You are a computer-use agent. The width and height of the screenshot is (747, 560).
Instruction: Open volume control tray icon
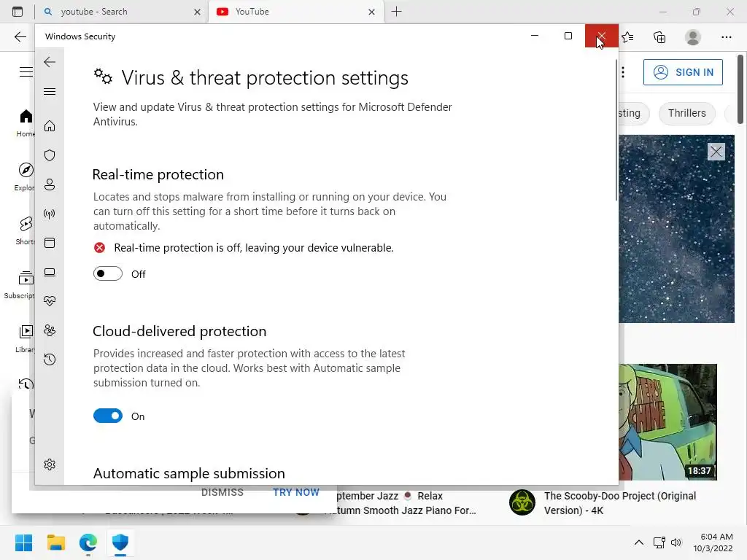pyautogui.click(x=676, y=542)
